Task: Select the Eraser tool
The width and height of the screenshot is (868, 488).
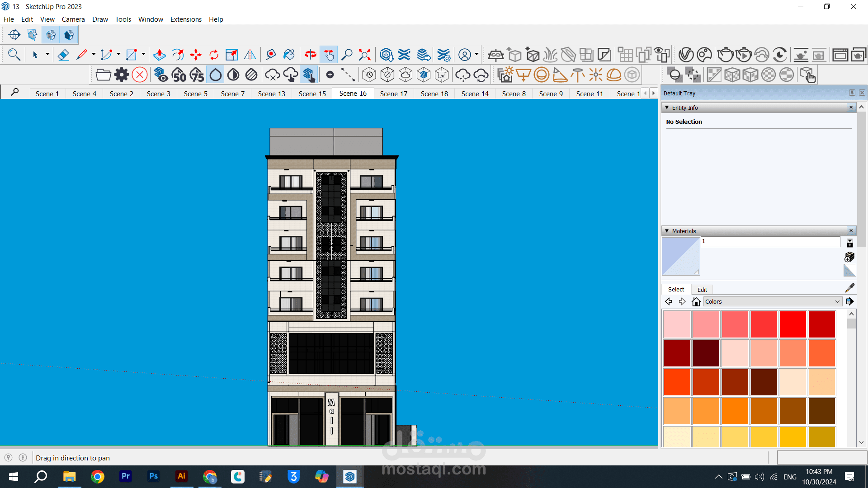Action: click(x=63, y=55)
